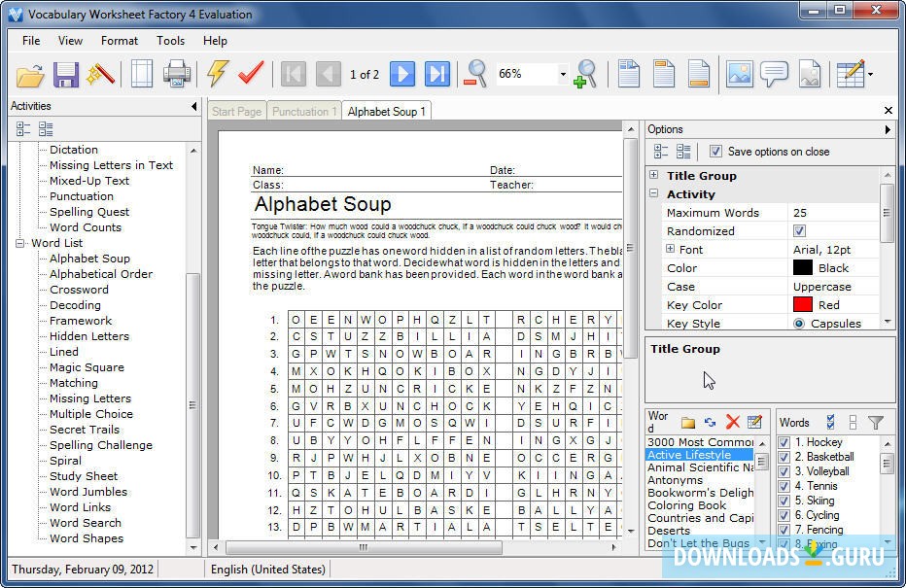This screenshot has height=588, width=906.
Task: Collapse all groups in the Options panel
Action: pos(660,152)
